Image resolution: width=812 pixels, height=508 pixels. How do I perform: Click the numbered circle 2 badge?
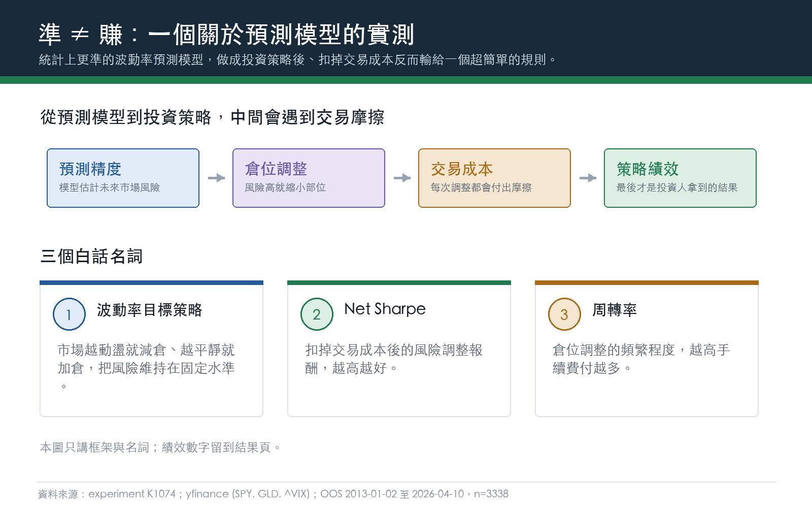click(x=317, y=314)
